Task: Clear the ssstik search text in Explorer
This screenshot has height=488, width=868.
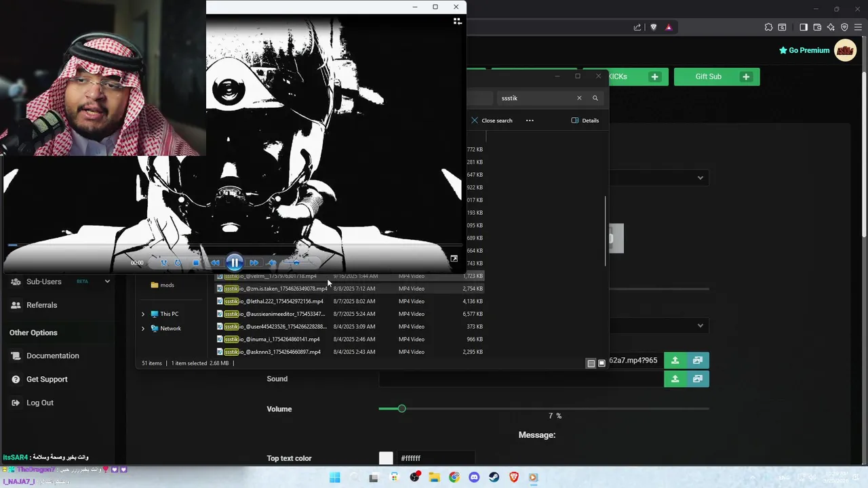Action: pyautogui.click(x=579, y=98)
